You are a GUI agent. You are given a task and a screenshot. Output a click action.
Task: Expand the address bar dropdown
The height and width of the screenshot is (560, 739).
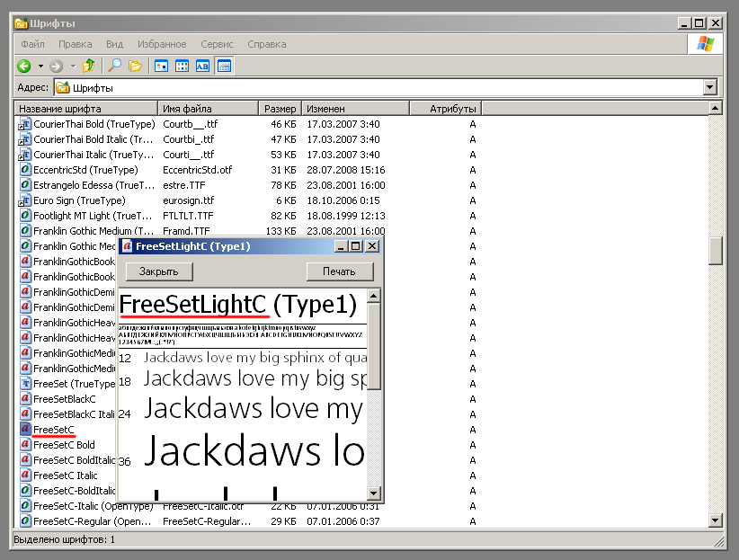pos(709,87)
